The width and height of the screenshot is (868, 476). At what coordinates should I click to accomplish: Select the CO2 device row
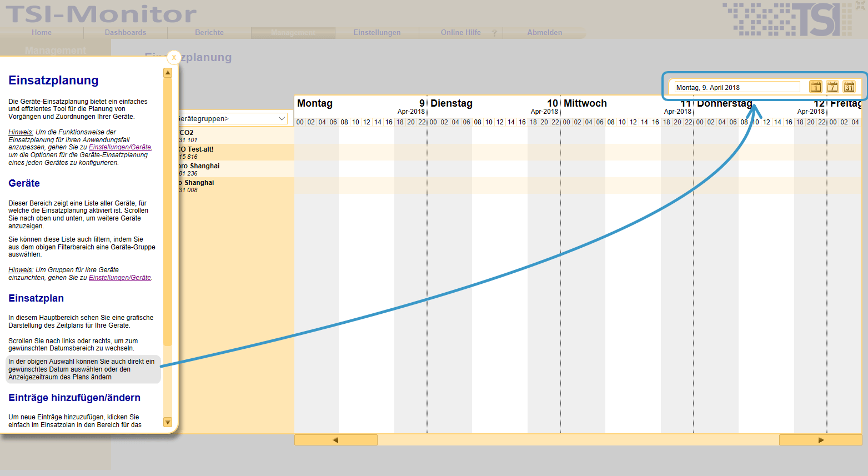pyautogui.click(x=236, y=136)
